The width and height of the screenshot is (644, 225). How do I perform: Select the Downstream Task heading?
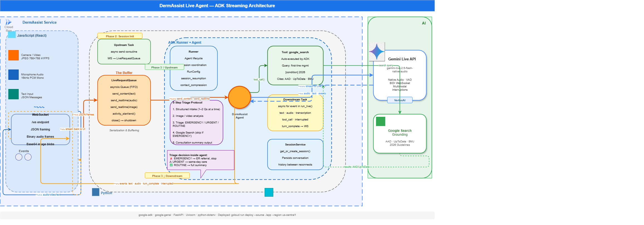click(x=295, y=100)
